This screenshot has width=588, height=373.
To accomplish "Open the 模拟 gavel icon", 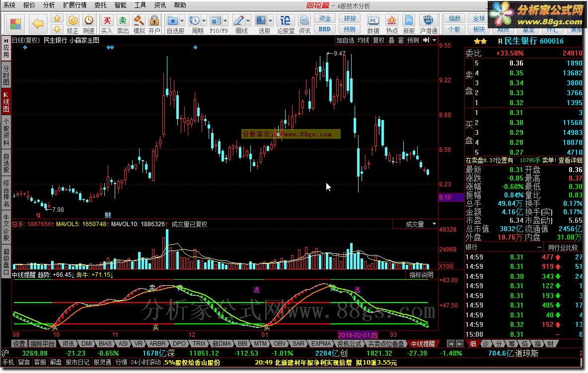I will click(139, 20).
